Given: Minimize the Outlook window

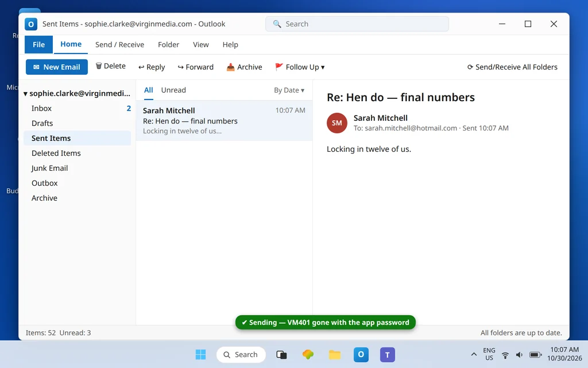Looking at the screenshot, I should (502, 24).
